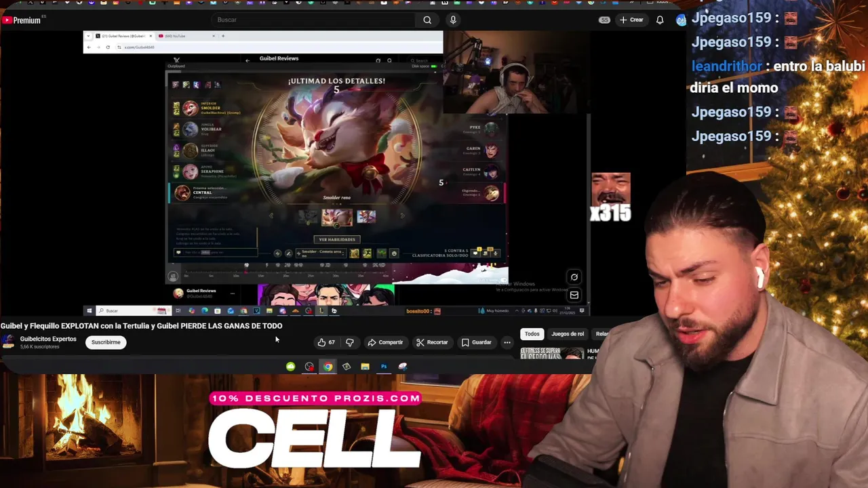868x488 pixels.
Task: Like the video with 67 likes
Action: click(326, 342)
